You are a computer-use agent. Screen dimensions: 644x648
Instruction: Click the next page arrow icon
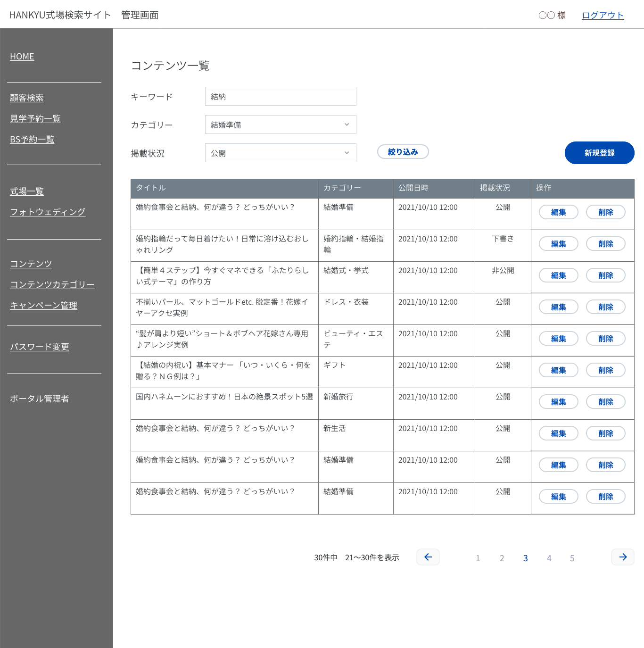coord(622,557)
